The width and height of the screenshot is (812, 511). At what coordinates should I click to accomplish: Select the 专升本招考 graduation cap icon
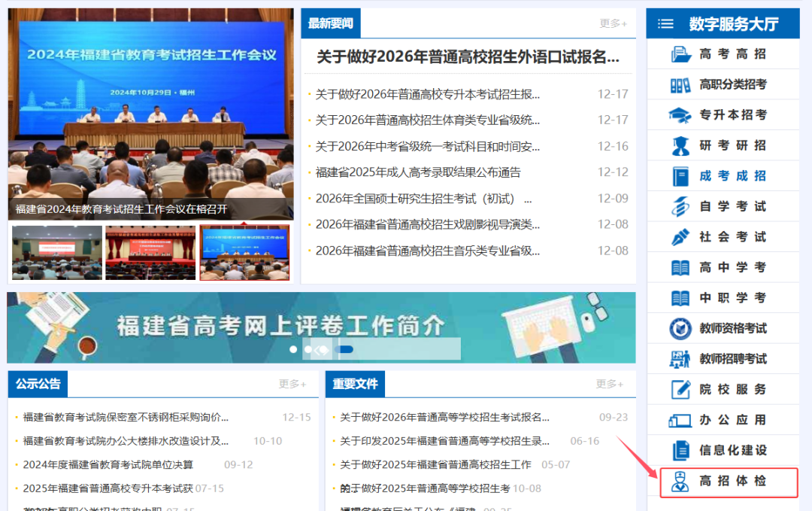[680, 115]
